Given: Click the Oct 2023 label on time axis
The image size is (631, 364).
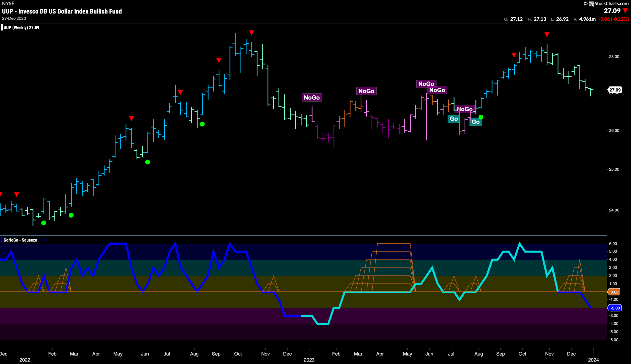Looking at the screenshot, I should click(x=522, y=354).
